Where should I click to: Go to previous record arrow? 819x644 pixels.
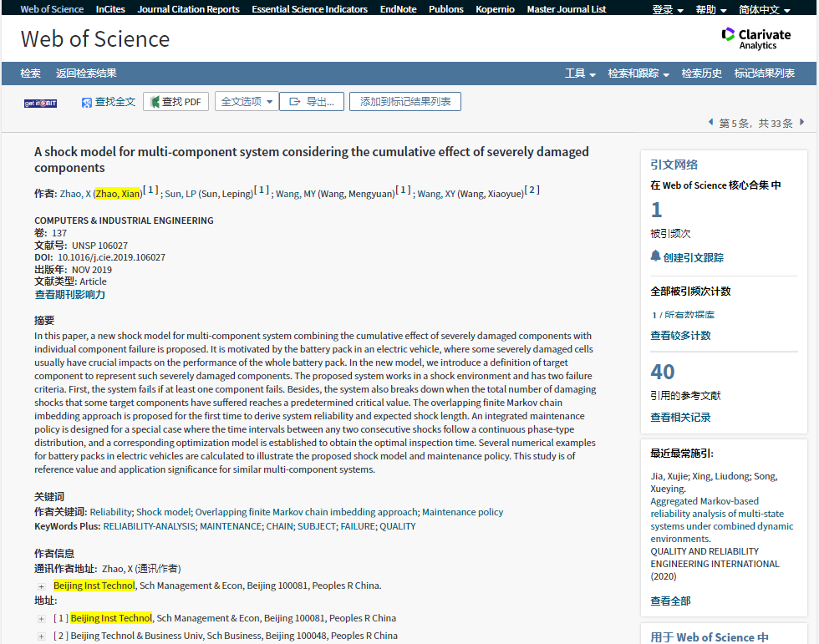710,122
